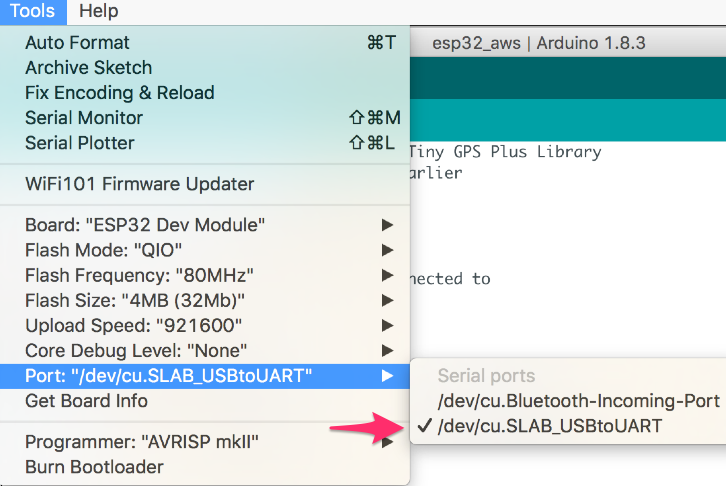The image size is (726, 486).
Task: Launch WiFi101 Firmware Updater
Action: point(205,184)
